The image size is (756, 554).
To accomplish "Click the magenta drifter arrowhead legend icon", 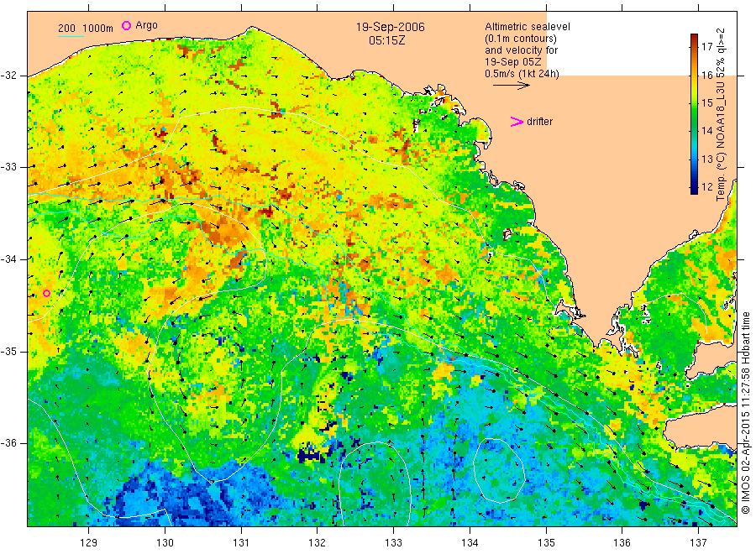I will click(x=517, y=122).
